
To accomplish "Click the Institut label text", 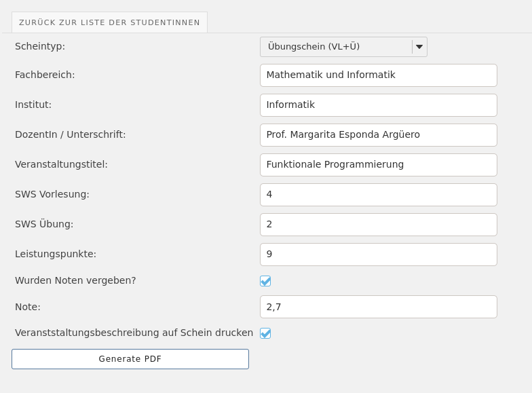I will coord(33,105).
